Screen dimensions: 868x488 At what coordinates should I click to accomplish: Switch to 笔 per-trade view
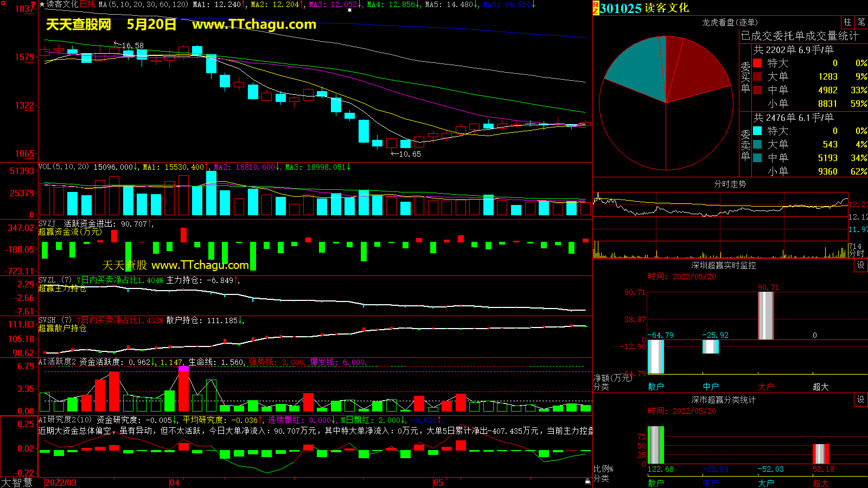tap(861, 22)
